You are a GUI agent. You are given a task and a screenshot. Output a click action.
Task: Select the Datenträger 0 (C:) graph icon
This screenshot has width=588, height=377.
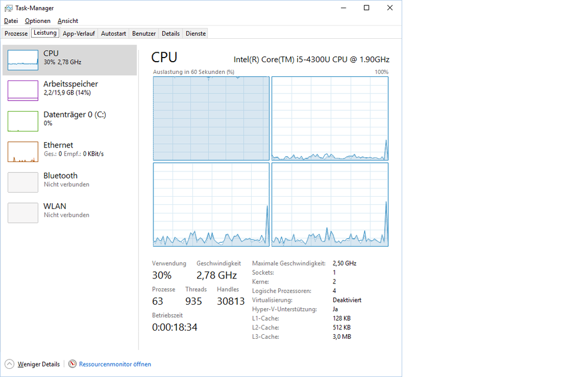[23, 120]
